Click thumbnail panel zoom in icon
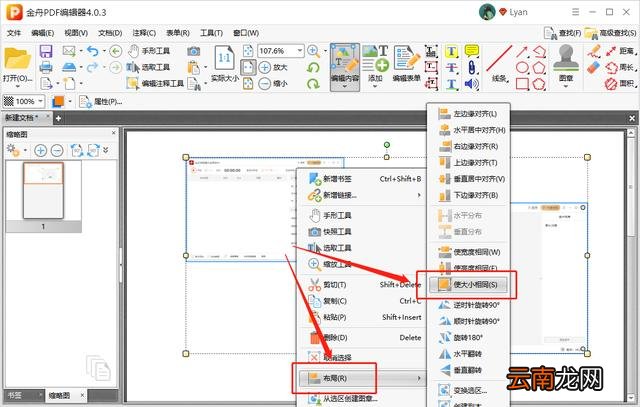This screenshot has height=407, width=640. [x=40, y=150]
